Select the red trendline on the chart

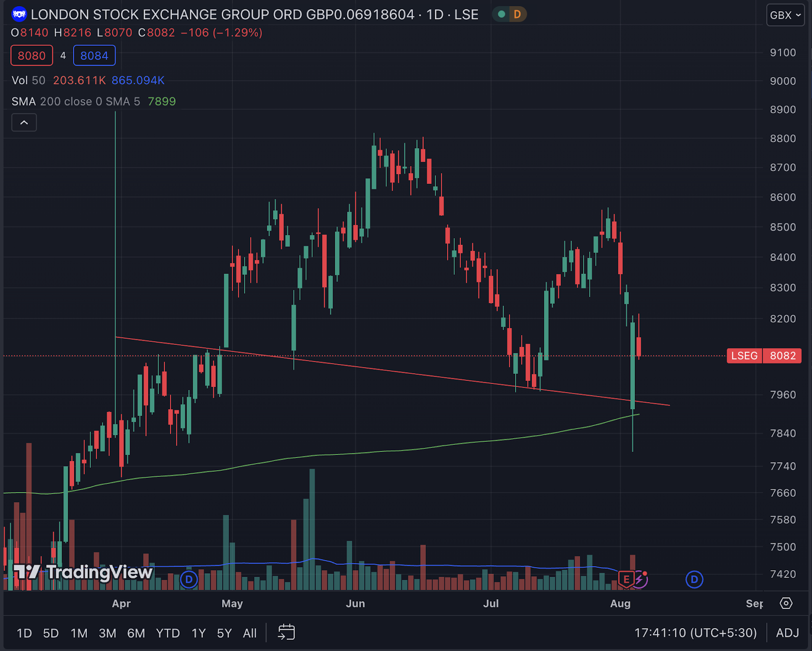point(393,371)
